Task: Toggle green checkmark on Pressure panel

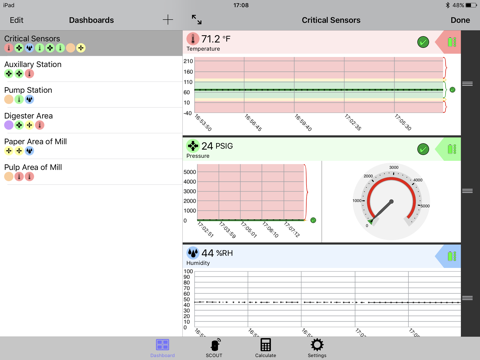Action: (423, 149)
